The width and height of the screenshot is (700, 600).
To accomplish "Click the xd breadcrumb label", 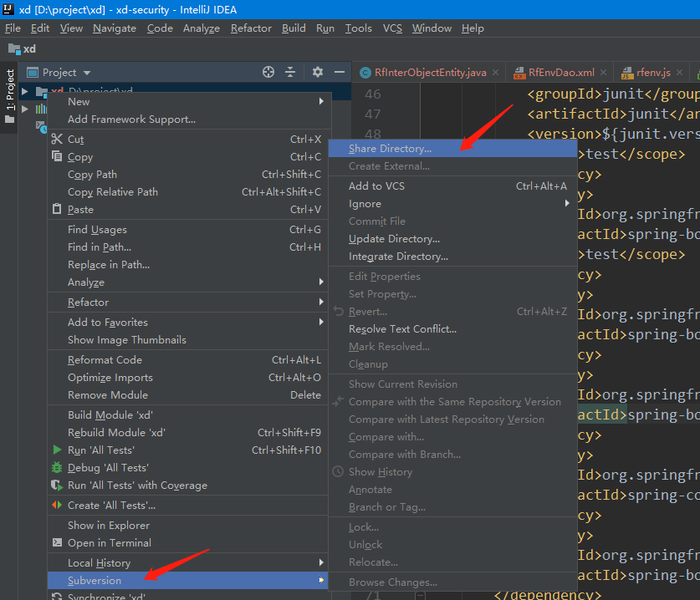I will click(29, 49).
